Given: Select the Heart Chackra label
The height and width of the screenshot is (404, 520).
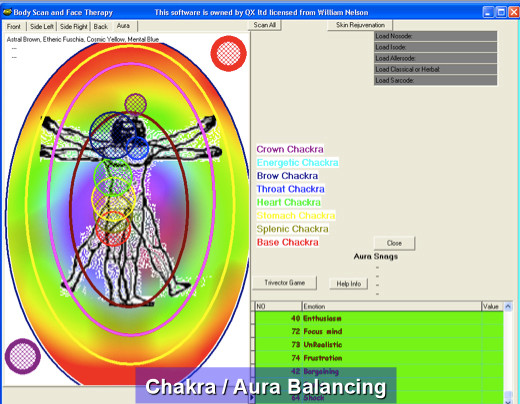Looking at the screenshot, I should click(289, 202).
